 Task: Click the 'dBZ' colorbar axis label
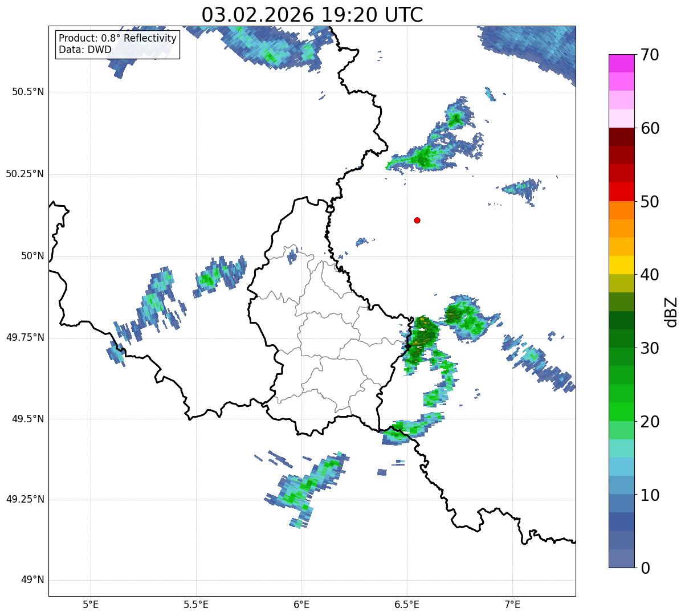pos(672,312)
